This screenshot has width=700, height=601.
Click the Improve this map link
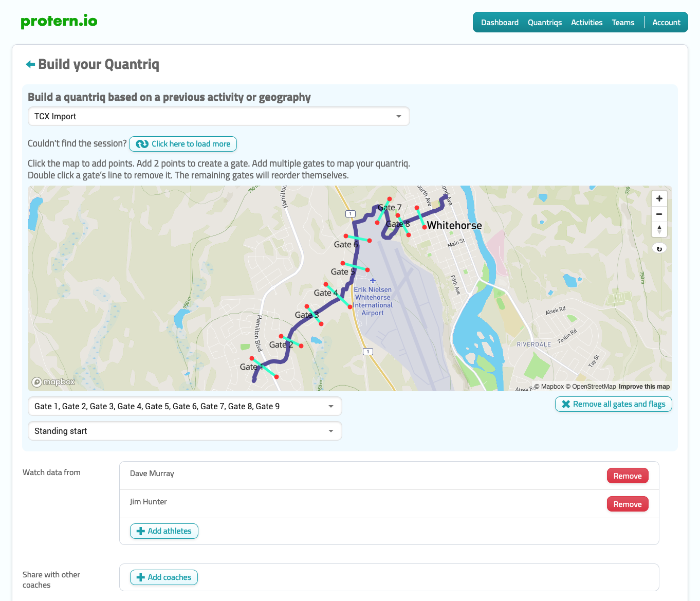[644, 387]
